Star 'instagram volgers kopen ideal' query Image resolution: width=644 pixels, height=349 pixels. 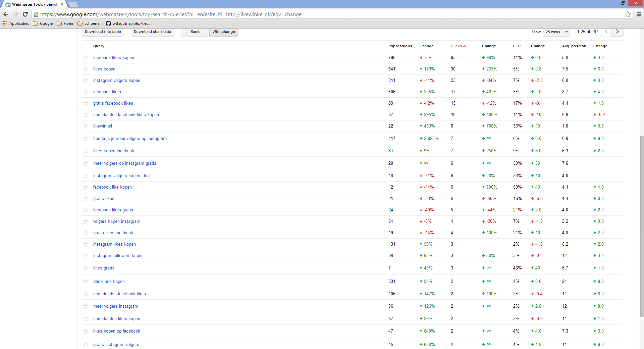tap(86, 176)
